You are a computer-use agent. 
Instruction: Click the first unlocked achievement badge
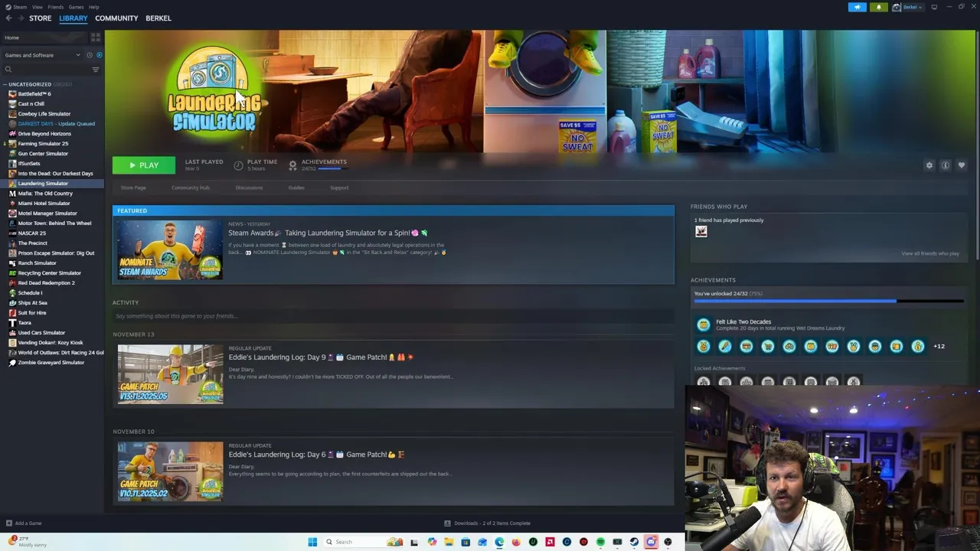coord(704,347)
